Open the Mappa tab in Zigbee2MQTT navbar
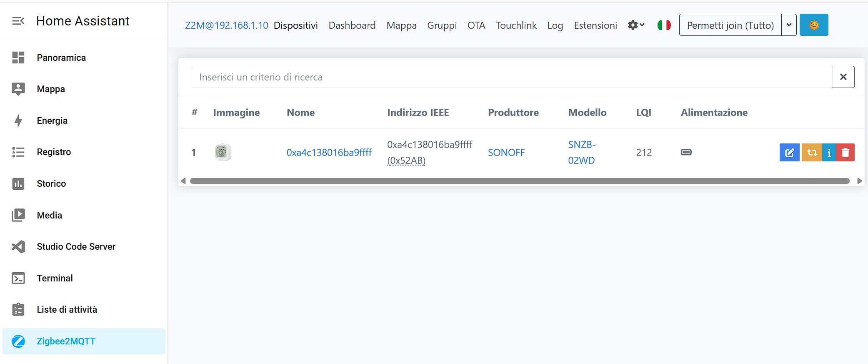Screen dimensions: 868x364 point(402,25)
